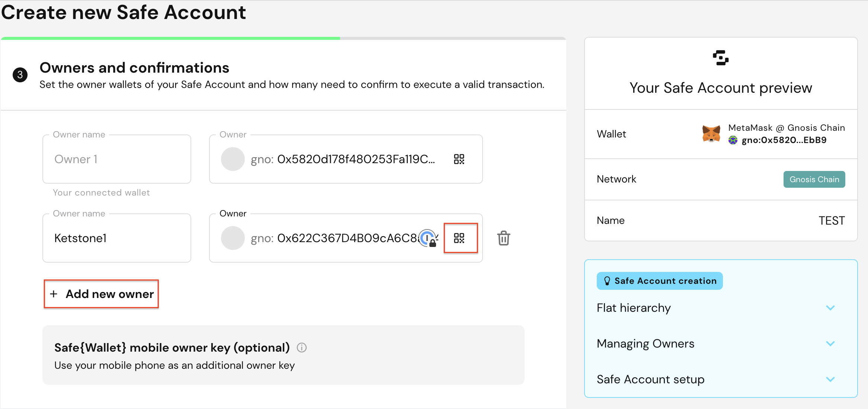Delete the Ketstone1 owner with trash icon

pos(503,238)
